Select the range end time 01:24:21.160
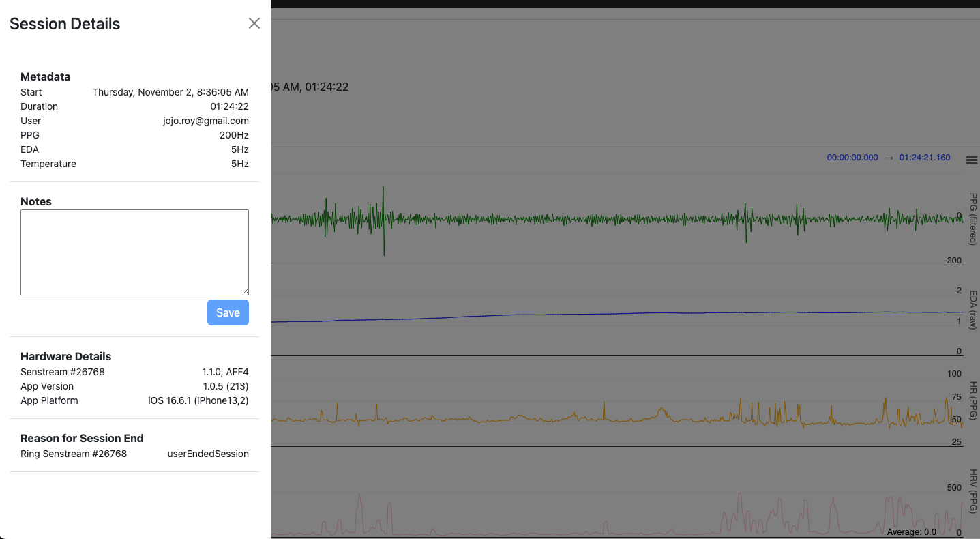This screenshot has height=539, width=980. click(924, 158)
